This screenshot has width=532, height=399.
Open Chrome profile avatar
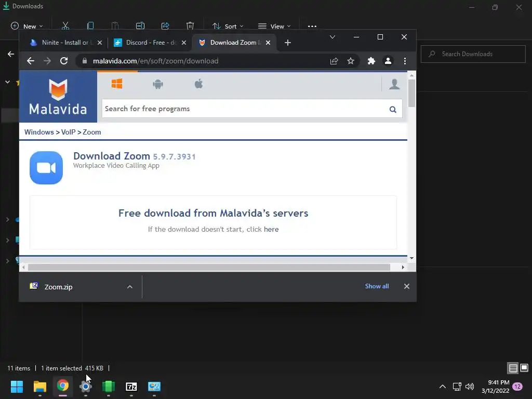coord(388,61)
